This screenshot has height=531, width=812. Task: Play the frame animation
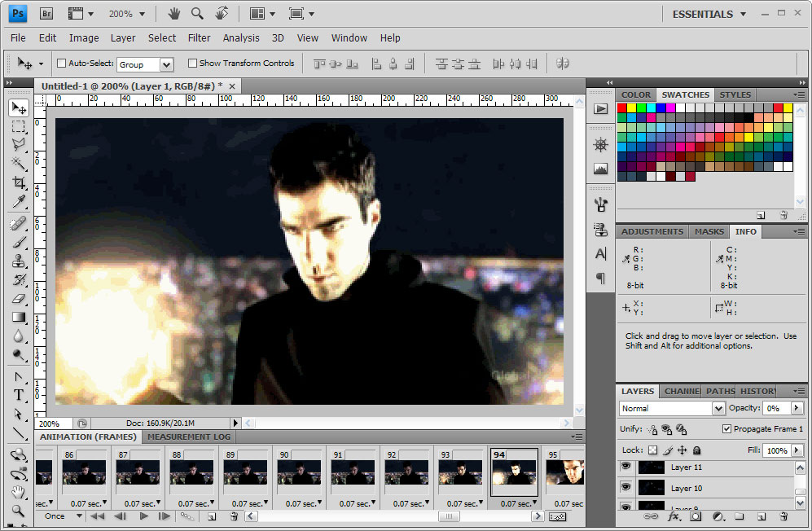(x=143, y=516)
